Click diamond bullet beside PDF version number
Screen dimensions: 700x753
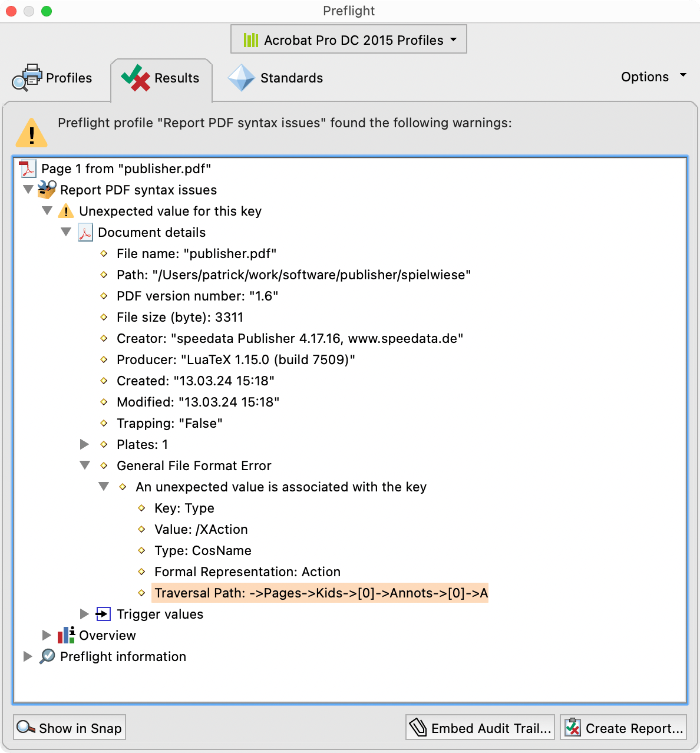click(104, 296)
